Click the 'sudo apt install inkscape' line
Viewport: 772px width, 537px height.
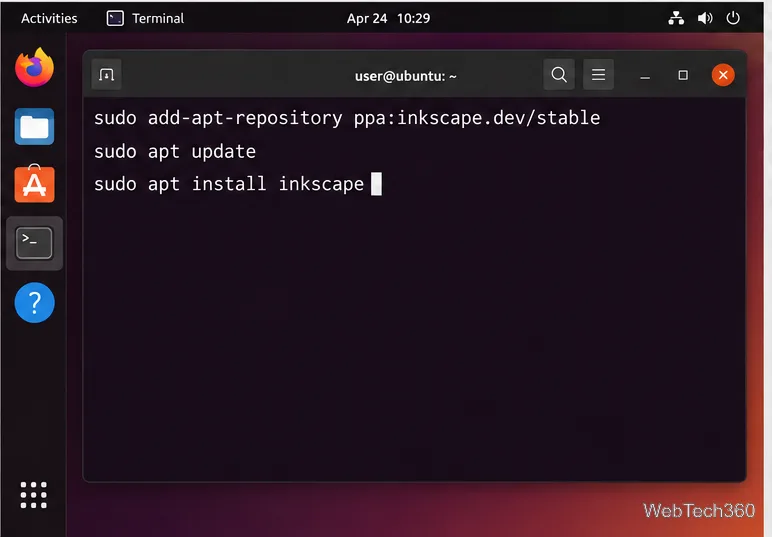229,184
